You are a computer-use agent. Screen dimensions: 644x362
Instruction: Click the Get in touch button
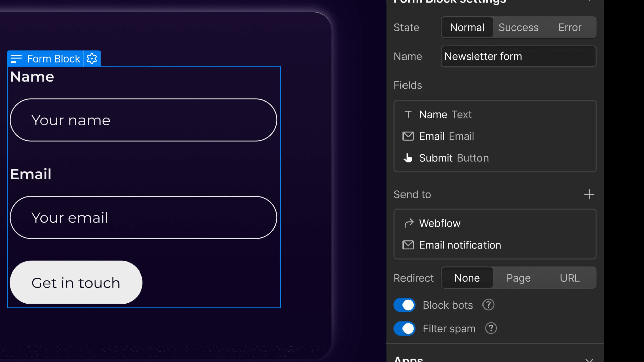click(76, 283)
